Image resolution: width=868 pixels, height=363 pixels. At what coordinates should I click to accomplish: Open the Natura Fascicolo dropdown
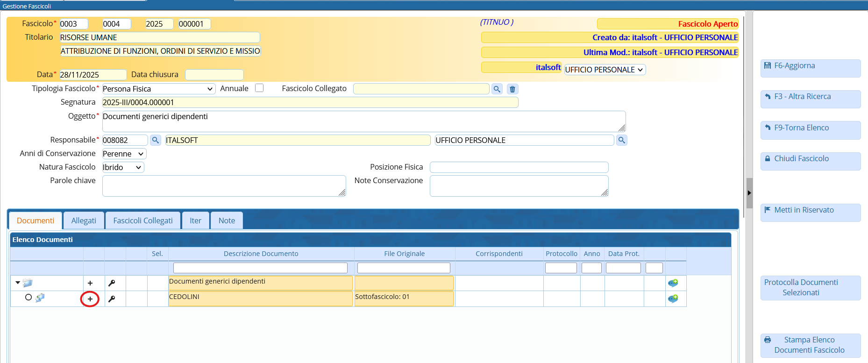(x=123, y=167)
